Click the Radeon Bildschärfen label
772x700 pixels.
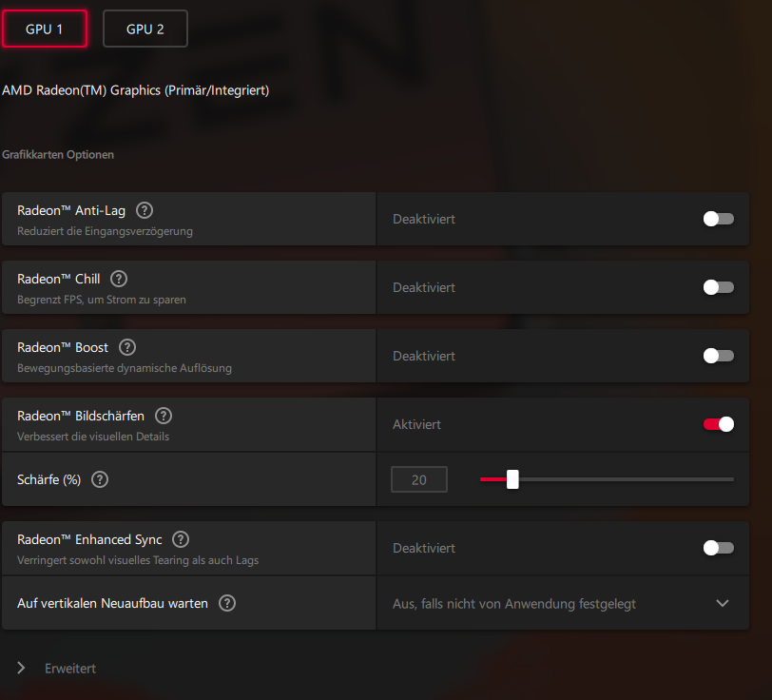tap(81, 416)
